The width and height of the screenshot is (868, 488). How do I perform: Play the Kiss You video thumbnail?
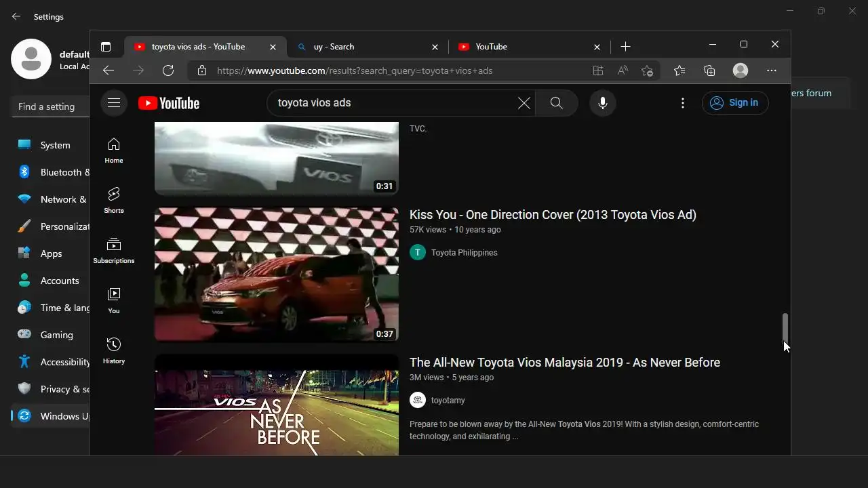[277, 274]
